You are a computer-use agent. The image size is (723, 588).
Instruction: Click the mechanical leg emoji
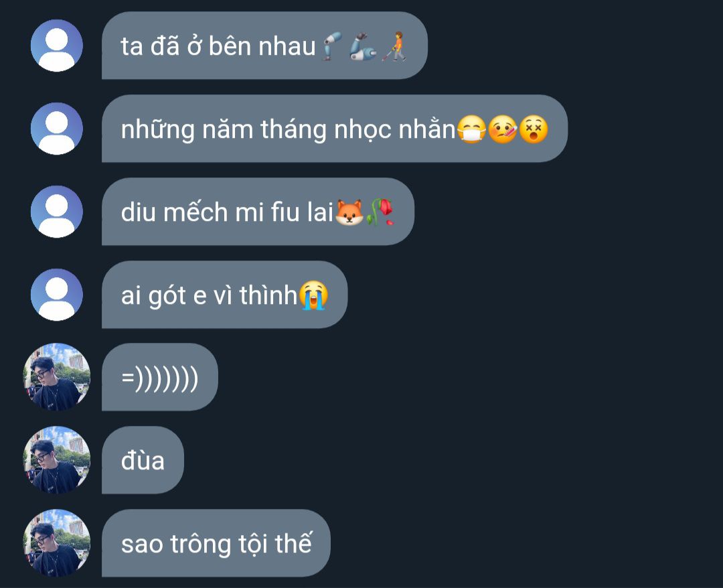click(331, 46)
